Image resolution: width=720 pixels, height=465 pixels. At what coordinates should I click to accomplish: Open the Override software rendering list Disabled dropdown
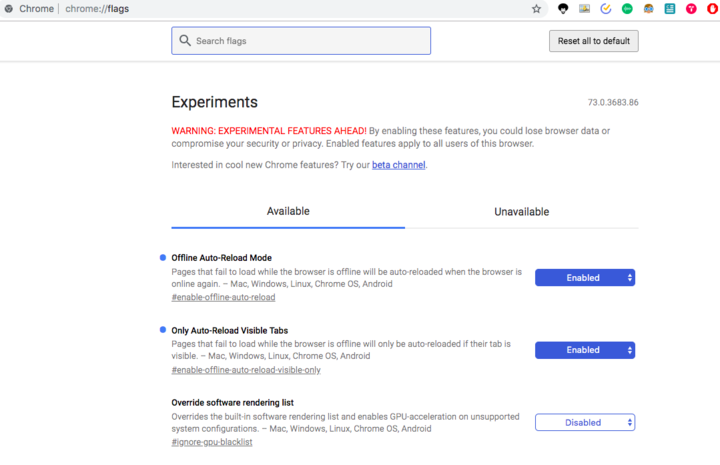point(585,422)
